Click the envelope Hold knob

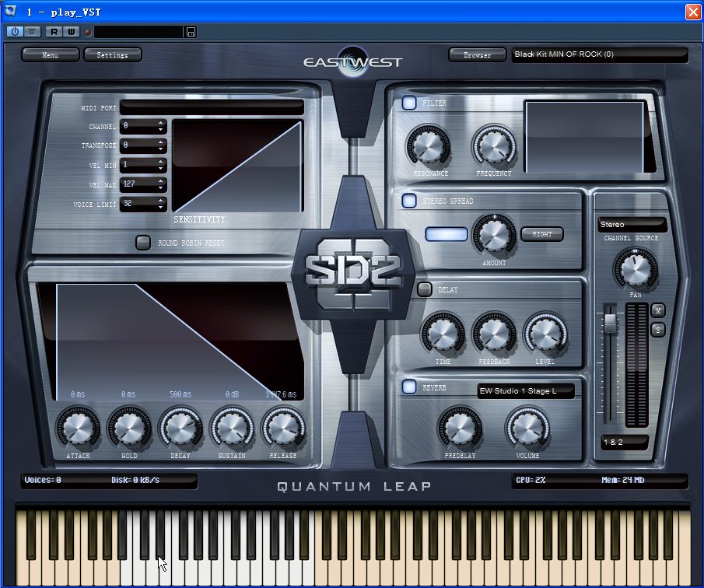click(x=129, y=428)
